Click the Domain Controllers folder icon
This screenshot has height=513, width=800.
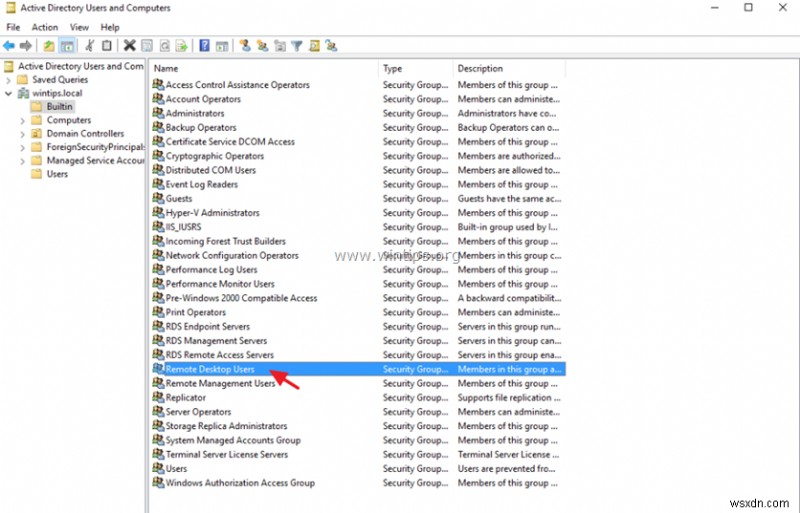(x=36, y=134)
